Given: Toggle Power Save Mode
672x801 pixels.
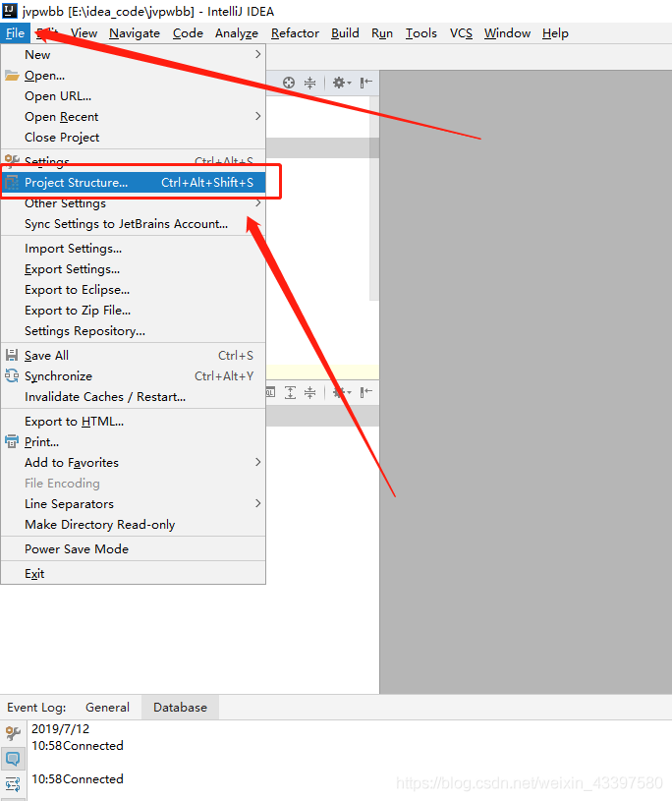Looking at the screenshot, I should pyautogui.click(x=134, y=549).
